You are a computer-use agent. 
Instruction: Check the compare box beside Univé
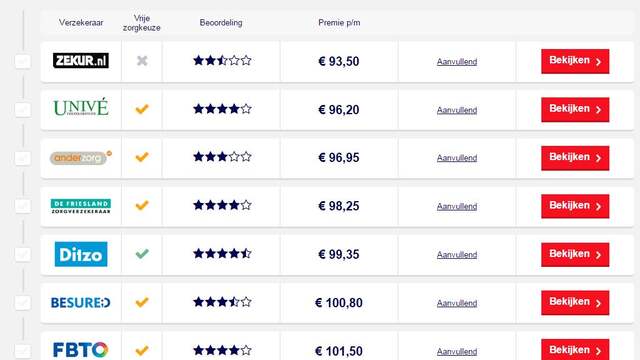click(x=23, y=110)
